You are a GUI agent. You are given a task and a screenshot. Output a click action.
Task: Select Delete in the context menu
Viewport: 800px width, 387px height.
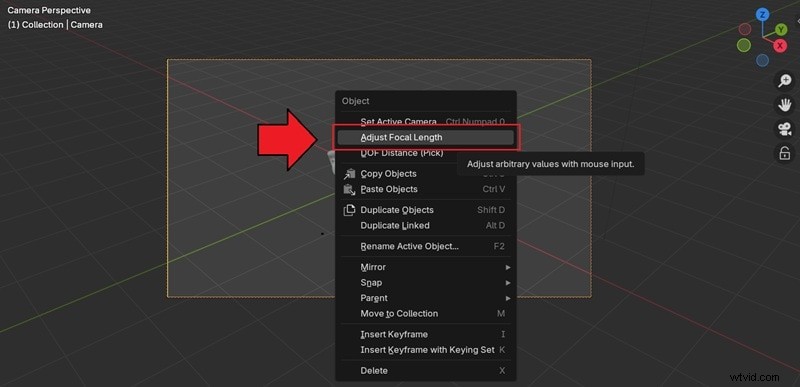click(426, 371)
